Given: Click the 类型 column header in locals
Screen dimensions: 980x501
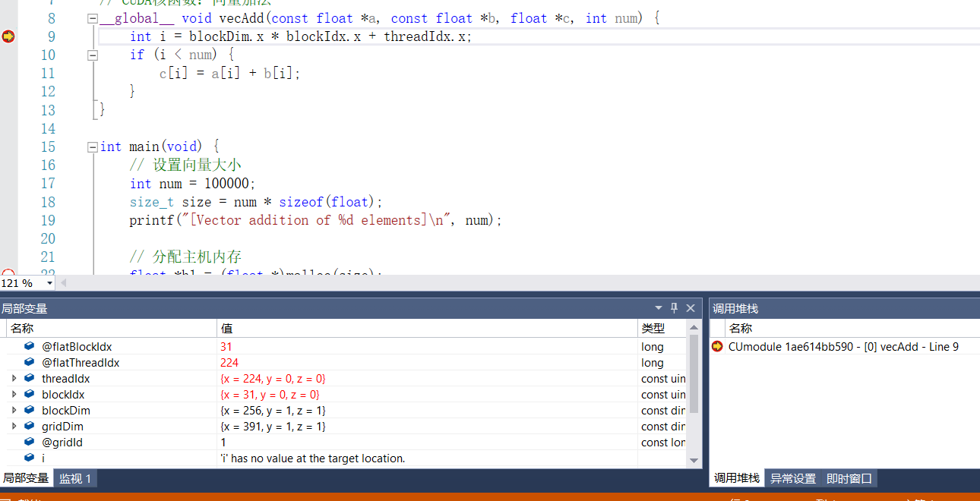Looking at the screenshot, I should [662, 328].
